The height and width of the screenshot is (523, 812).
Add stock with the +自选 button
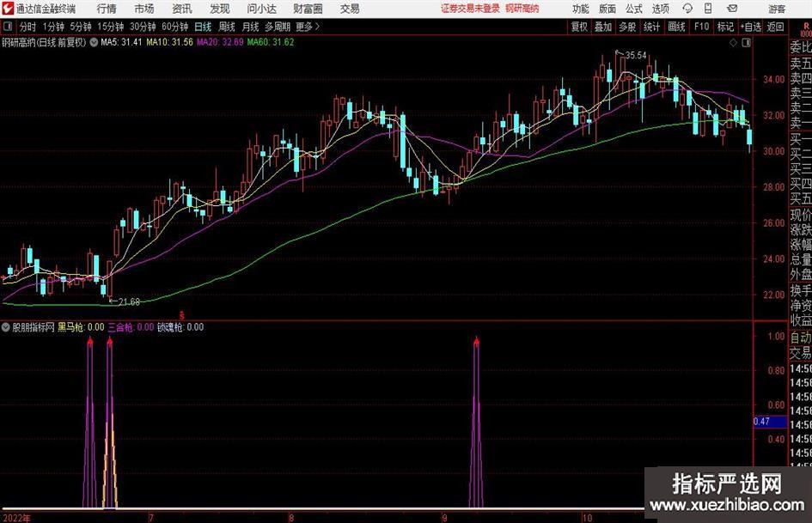click(750, 27)
